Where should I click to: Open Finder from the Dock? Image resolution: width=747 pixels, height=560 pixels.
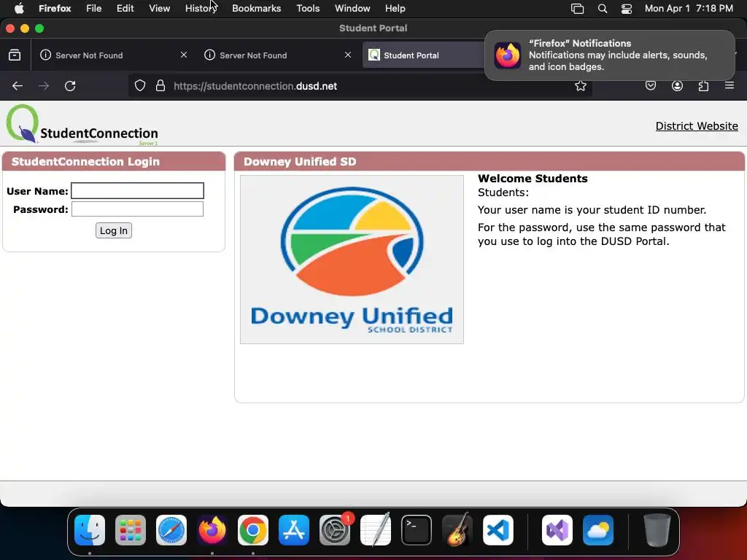(x=90, y=530)
